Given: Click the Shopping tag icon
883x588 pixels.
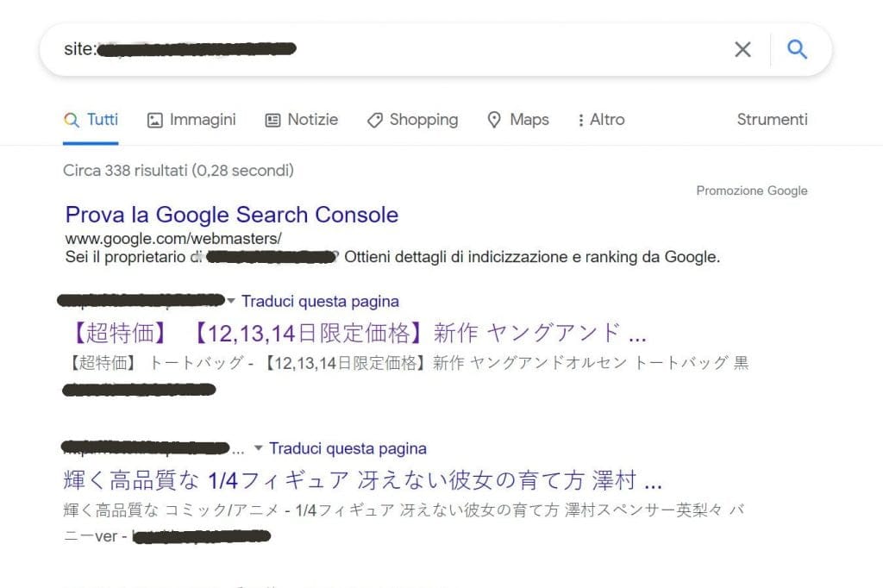Looking at the screenshot, I should click(375, 120).
